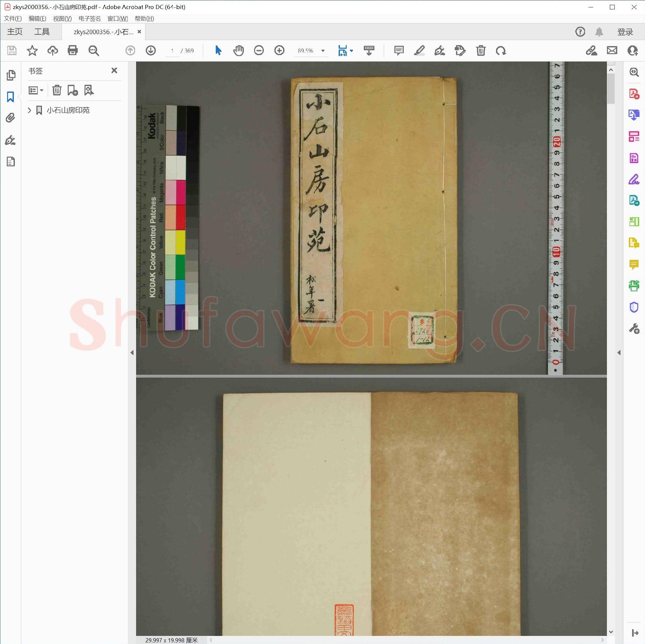
Task: Click the Add sticky note comment icon
Action: coord(399,51)
